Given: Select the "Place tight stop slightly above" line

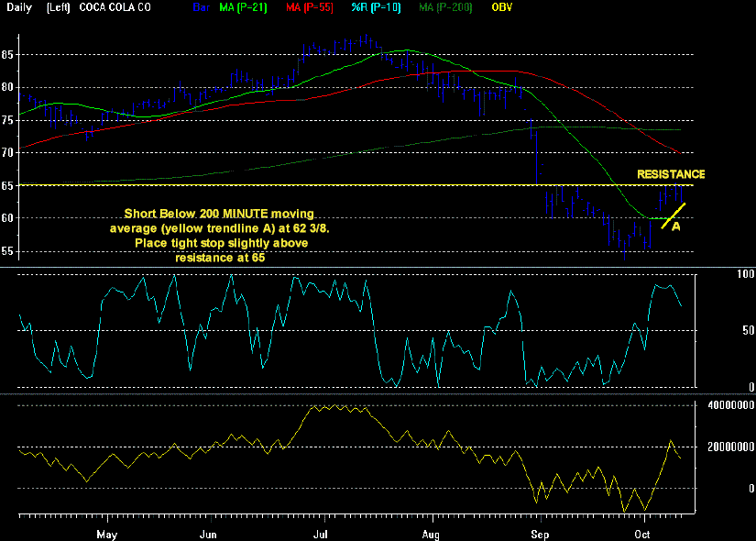Looking at the screenshot, I should [222, 243].
